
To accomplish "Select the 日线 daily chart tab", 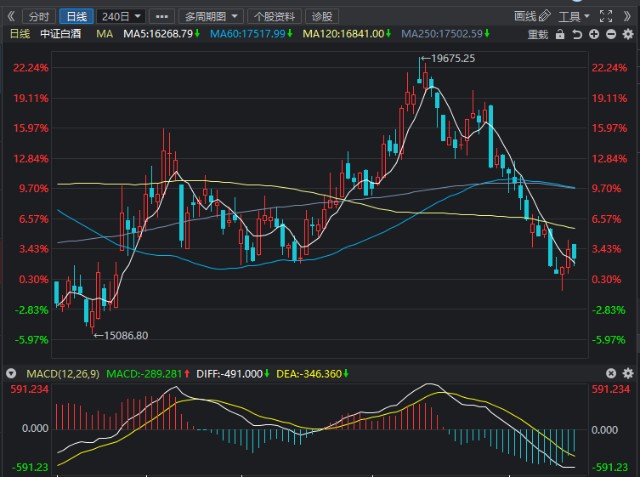I will coord(76,17).
